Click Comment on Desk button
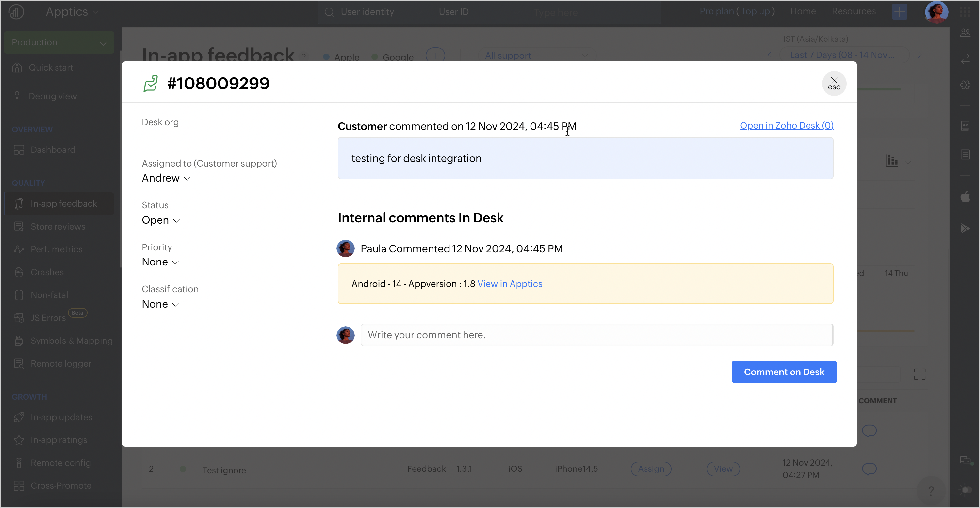This screenshot has width=980, height=508. 783,372
